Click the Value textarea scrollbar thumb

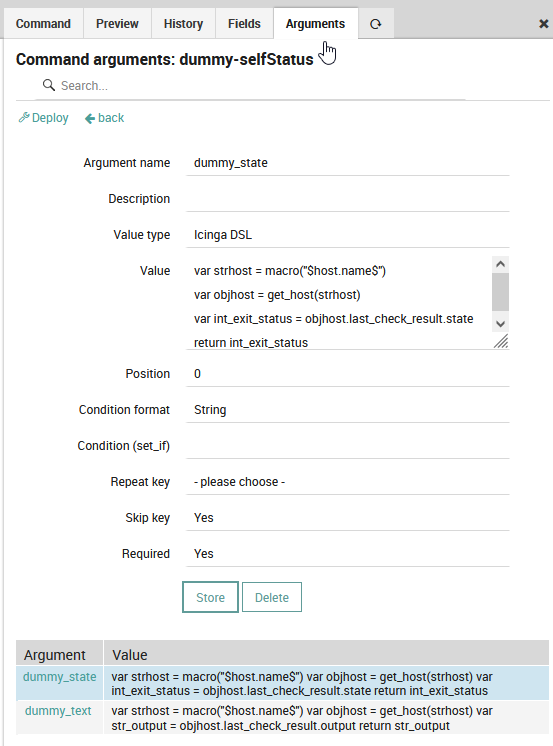coord(500,291)
